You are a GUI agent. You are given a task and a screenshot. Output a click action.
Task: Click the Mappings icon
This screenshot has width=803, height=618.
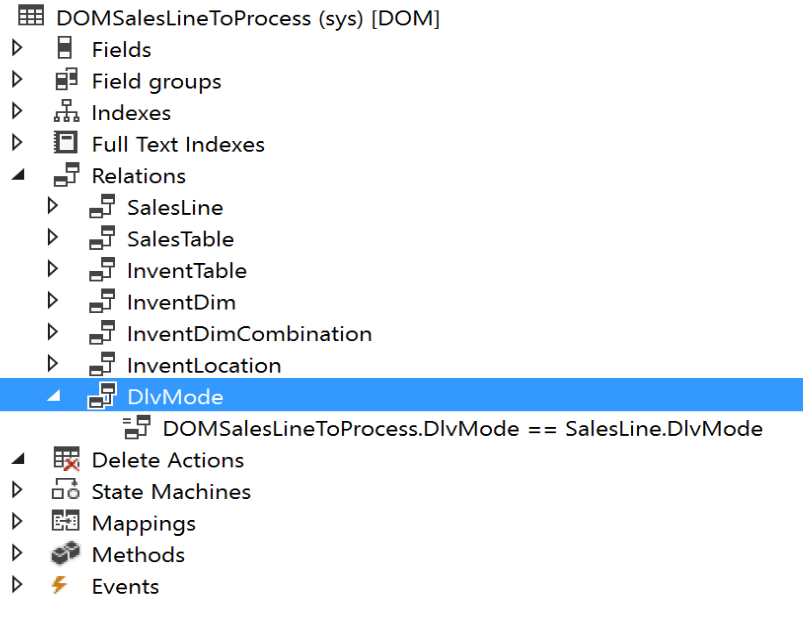click(x=66, y=522)
